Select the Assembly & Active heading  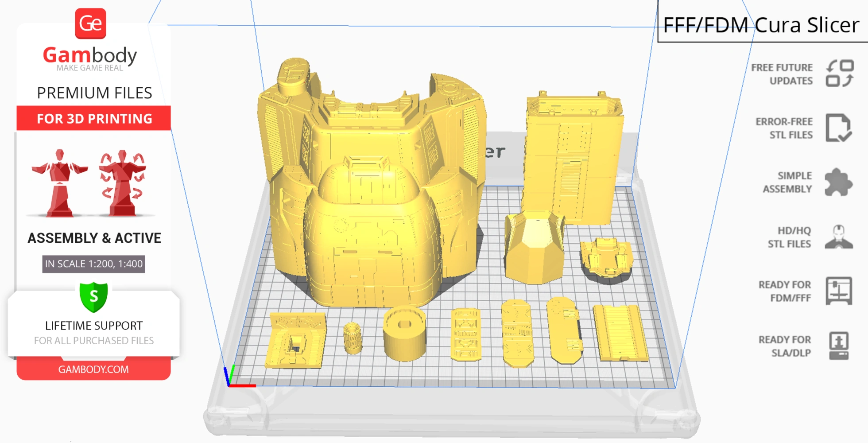tap(93, 238)
